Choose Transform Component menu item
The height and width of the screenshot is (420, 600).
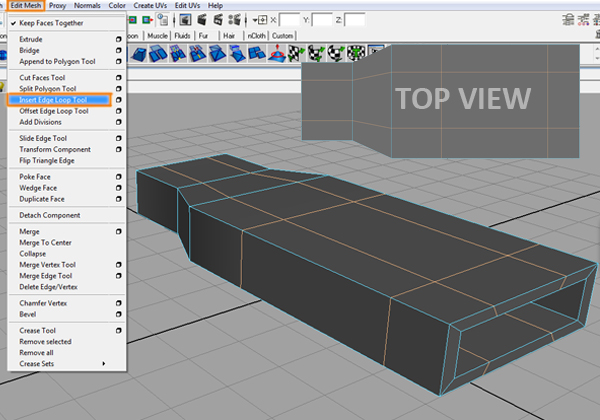[55, 149]
